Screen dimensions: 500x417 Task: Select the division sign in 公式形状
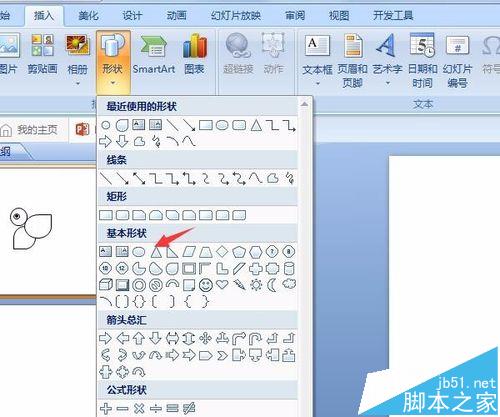point(156,408)
